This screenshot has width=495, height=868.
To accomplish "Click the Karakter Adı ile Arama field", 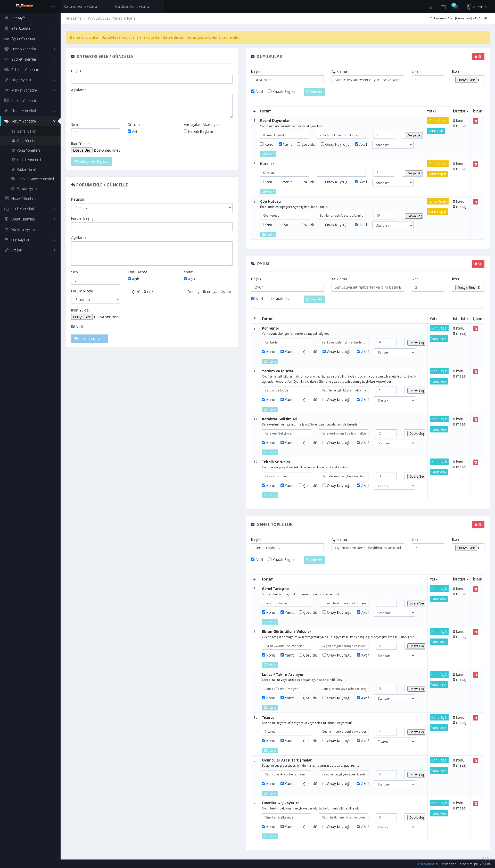I will click(138, 6).
